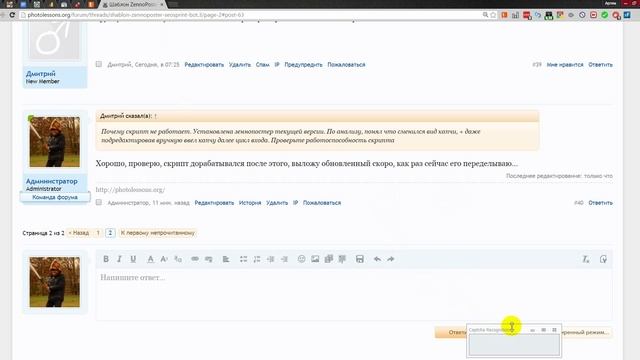Click Удалить on Администратор's post
Image resolution: width=640 pixels, height=360 pixels.
(x=277, y=203)
